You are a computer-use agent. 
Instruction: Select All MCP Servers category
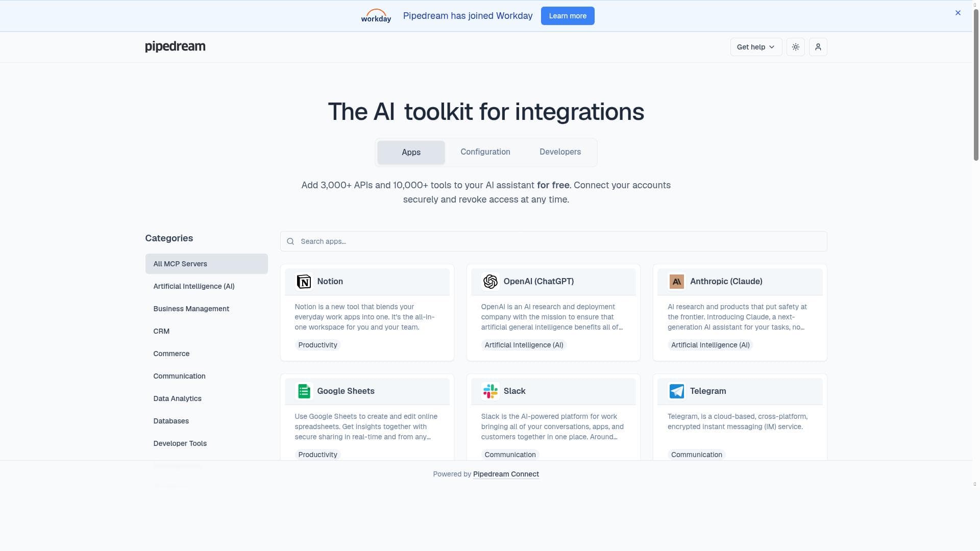point(206,264)
